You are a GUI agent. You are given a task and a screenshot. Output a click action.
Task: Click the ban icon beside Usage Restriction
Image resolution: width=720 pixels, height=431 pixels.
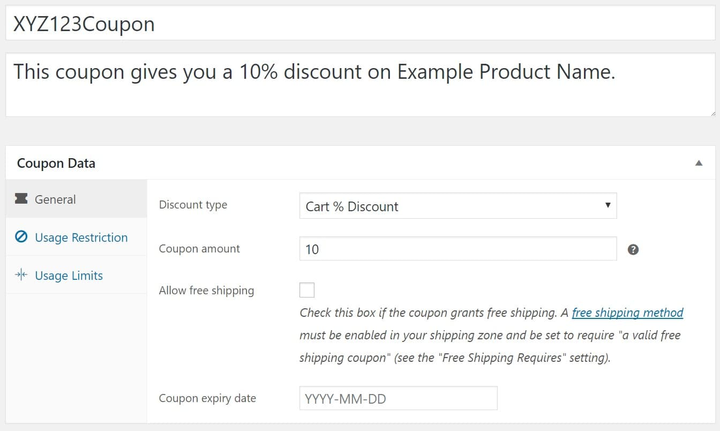click(21, 237)
